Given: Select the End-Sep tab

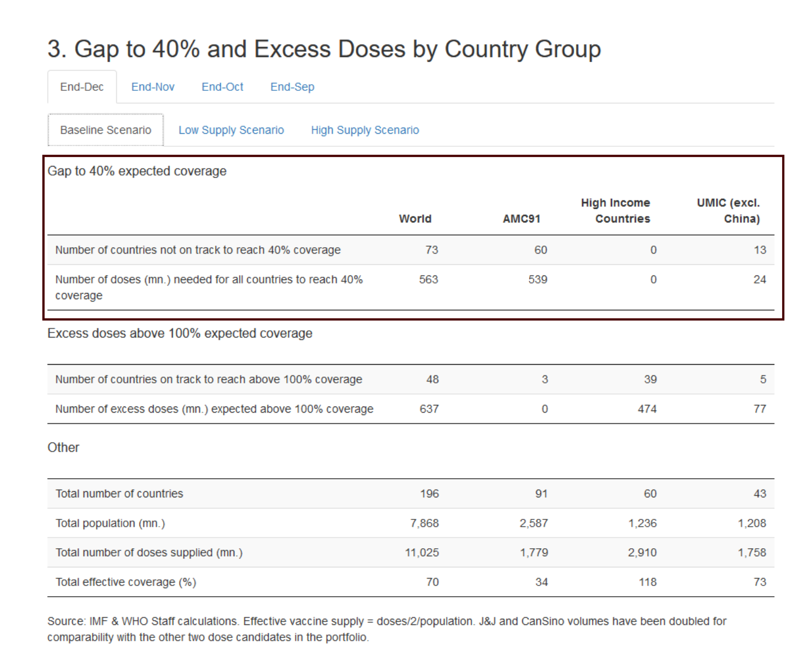Looking at the screenshot, I should 292,87.
